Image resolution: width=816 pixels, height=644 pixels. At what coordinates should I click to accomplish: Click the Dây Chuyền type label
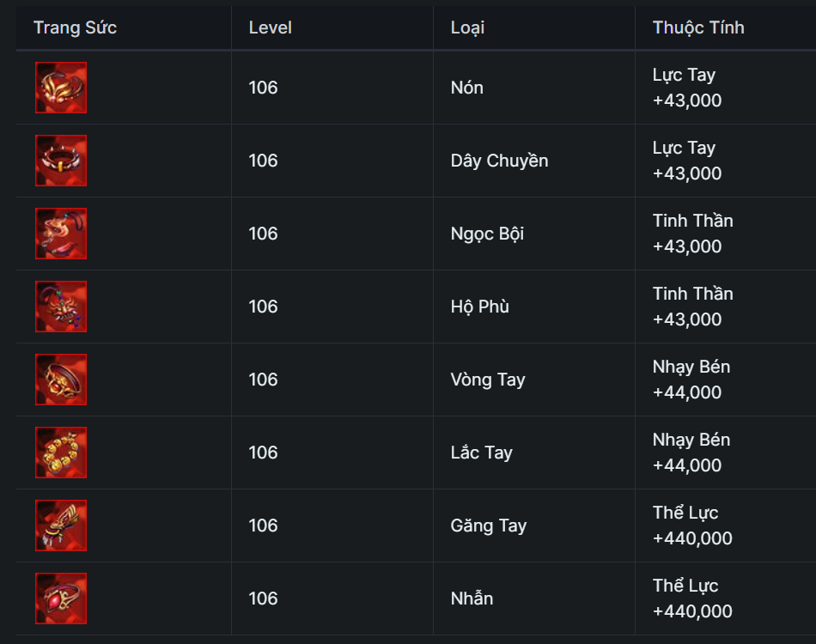(x=499, y=161)
